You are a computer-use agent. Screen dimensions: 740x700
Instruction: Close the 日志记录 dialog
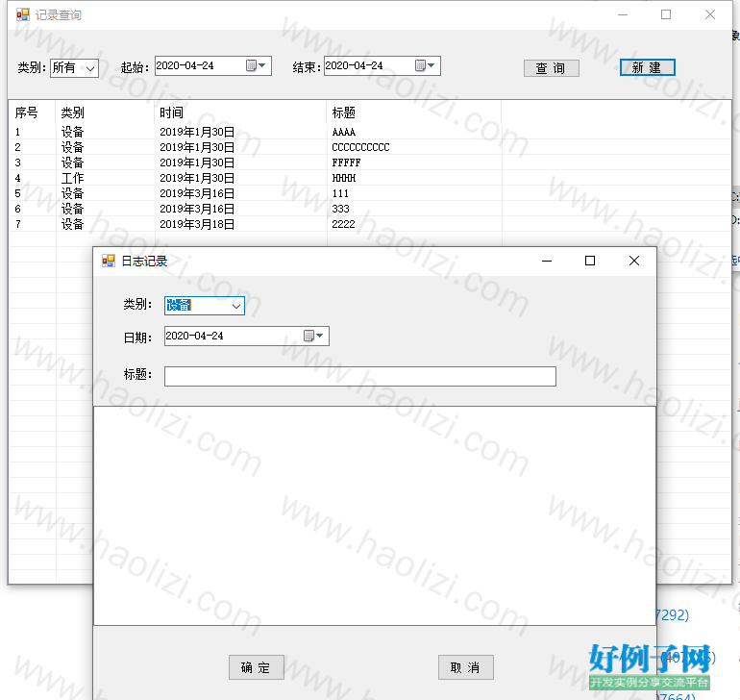[634, 261]
